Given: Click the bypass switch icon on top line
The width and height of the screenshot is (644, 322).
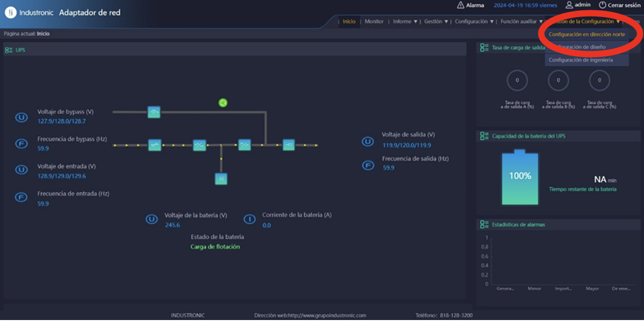Looking at the screenshot, I should 154,112.
